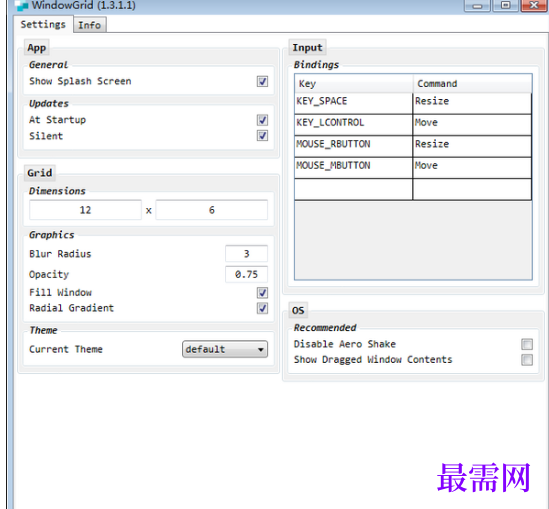Click the Key column header
Image resolution: width=549 pixels, height=509 pixels.
[x=354, y=83]
